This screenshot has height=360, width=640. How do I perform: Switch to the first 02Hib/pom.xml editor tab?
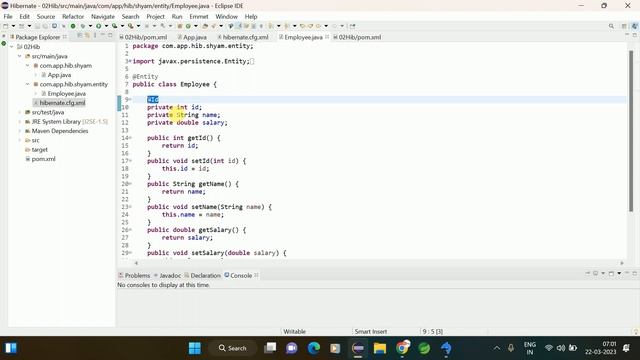(x=143, y=37)
